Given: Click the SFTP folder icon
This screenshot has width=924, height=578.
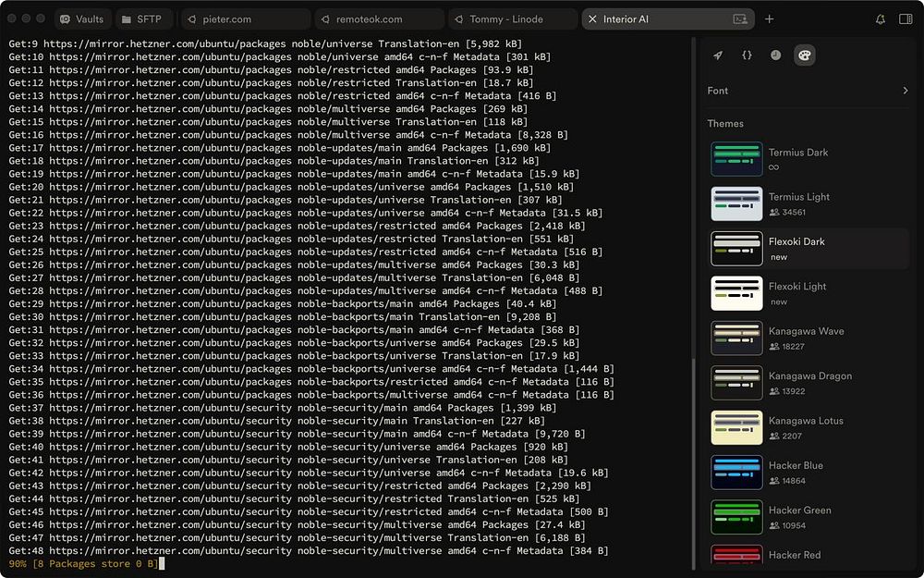Looking at the screenshot, I should tap(126, 19).
